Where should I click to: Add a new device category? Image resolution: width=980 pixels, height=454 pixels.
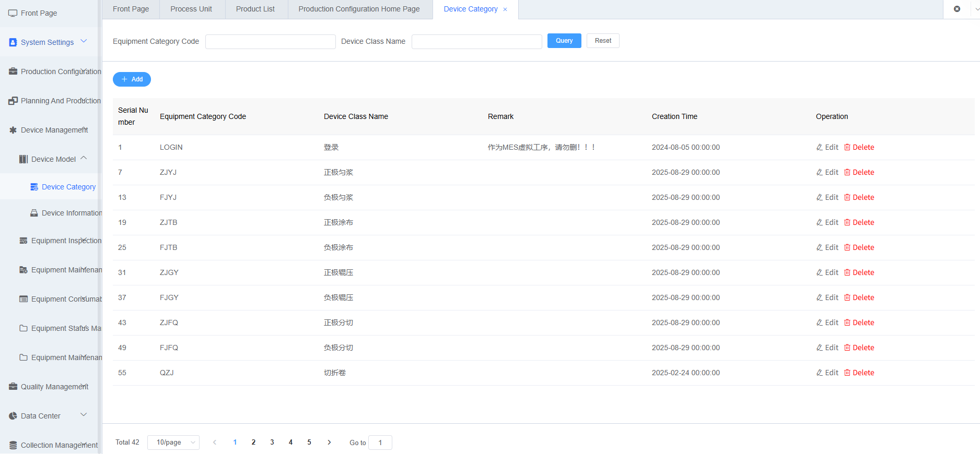pos(132,79)
